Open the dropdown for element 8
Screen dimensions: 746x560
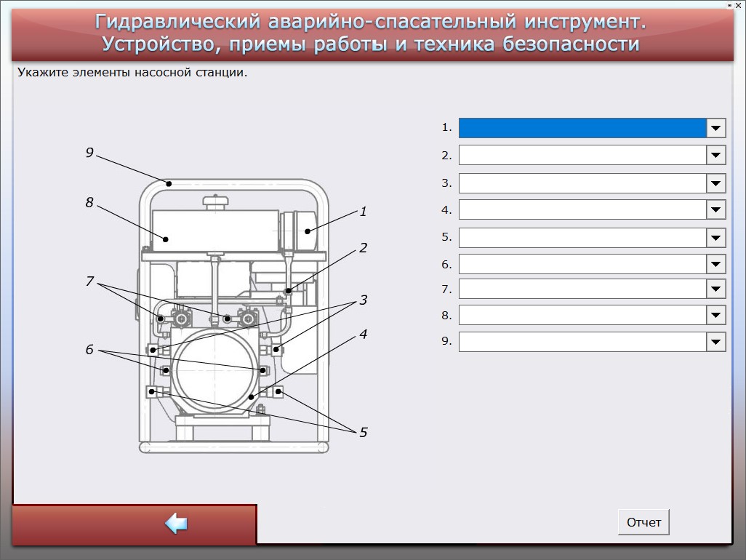(x=716, y=316)
